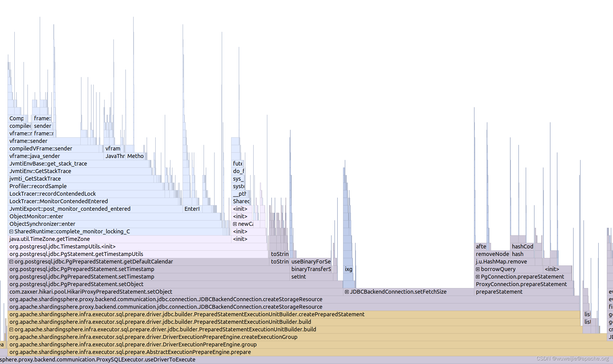The image size is (613, 364).
Task: Select j.u.HashMap.remove frame
Action: (x=504, y=262)
